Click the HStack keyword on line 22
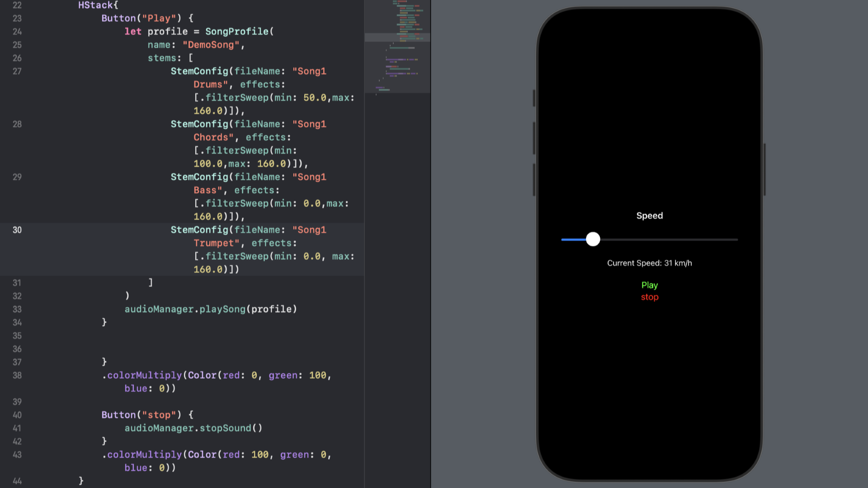The height and width of the screenshot is (488, 868). pyautogui.click(x=96, y=5)
